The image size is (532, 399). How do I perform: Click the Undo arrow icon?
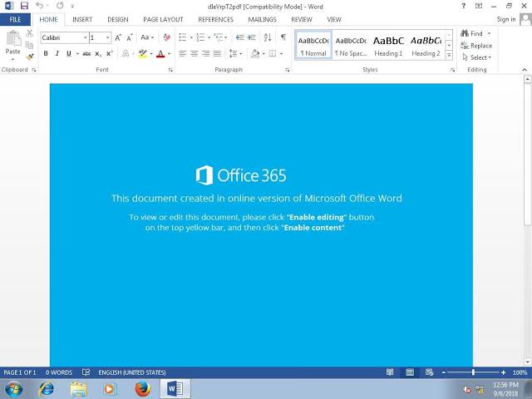click(39, 6)
